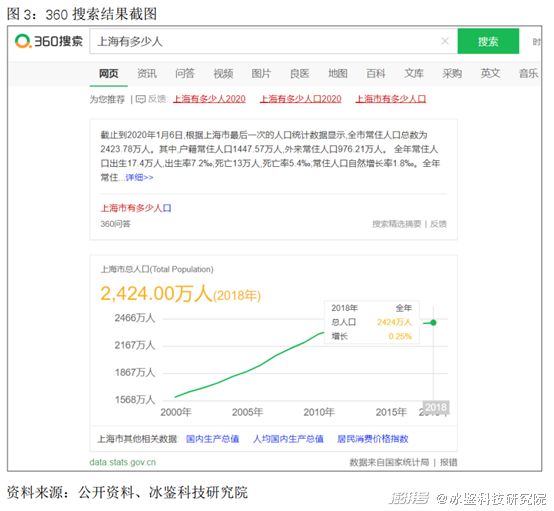Click the 2005年 axis label
This screenshot has width=554, height=511.
247,412
